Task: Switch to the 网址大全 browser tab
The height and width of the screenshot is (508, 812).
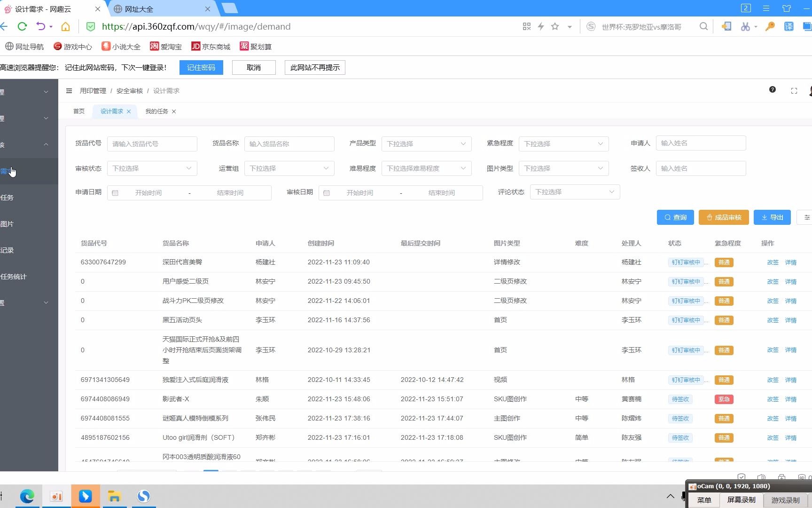Action: (x=139, y=9)
